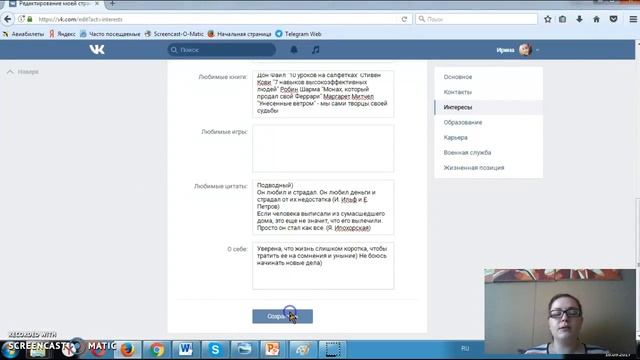Open the bookmarks list icon
The width and height of the screenshot is (640, 360).
click(562, 19)
